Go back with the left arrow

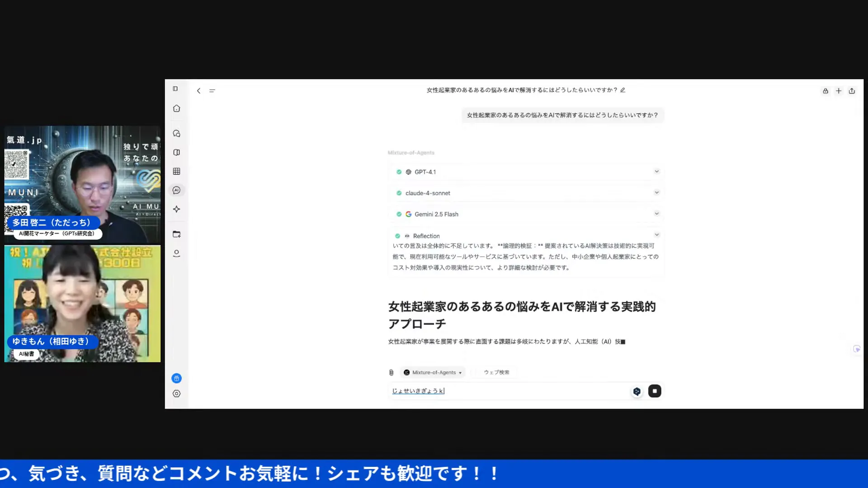pos(198,91)
